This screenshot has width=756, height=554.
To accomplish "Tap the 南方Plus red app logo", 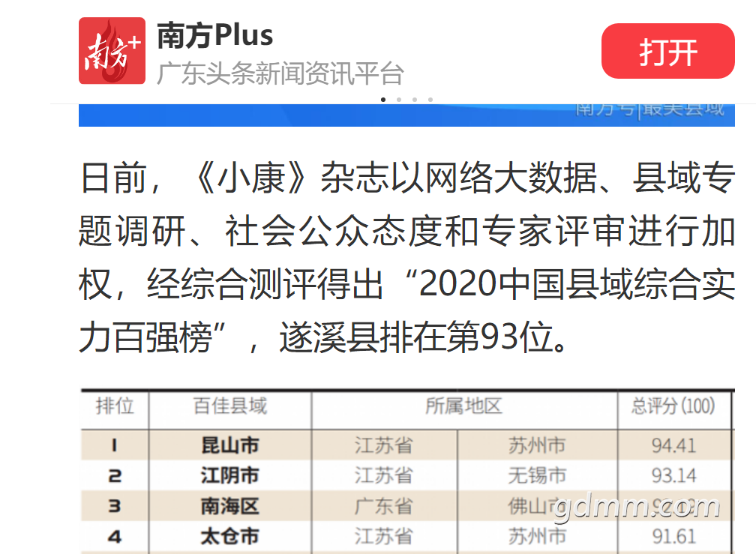I will (x=112, y=51).
